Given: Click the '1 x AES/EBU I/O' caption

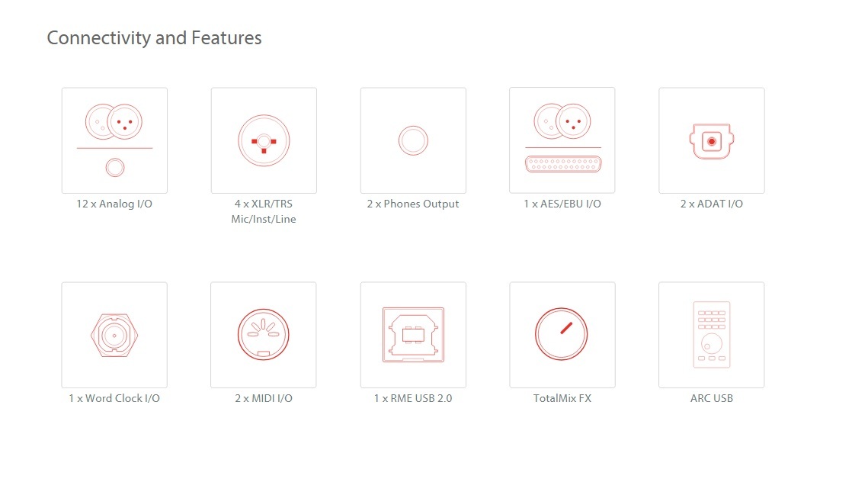Looking at the screenshot, I should 562,204.
